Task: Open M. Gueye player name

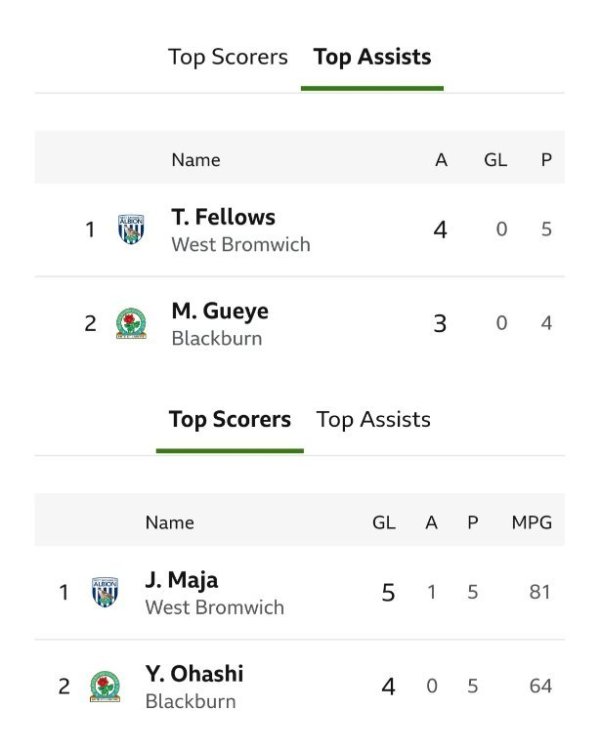Action: pos(220,311)
